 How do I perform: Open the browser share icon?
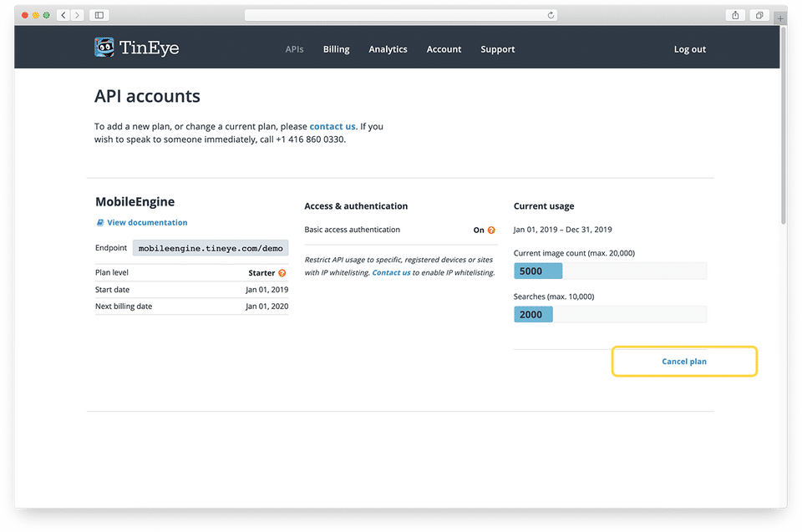click(x=735, y=15)
